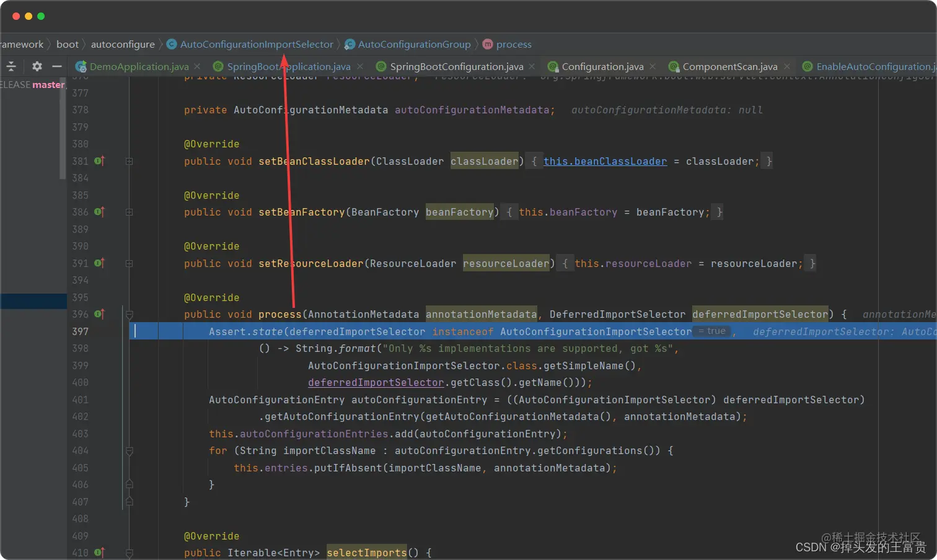Click line number 401 in gutter

(81, 400)
